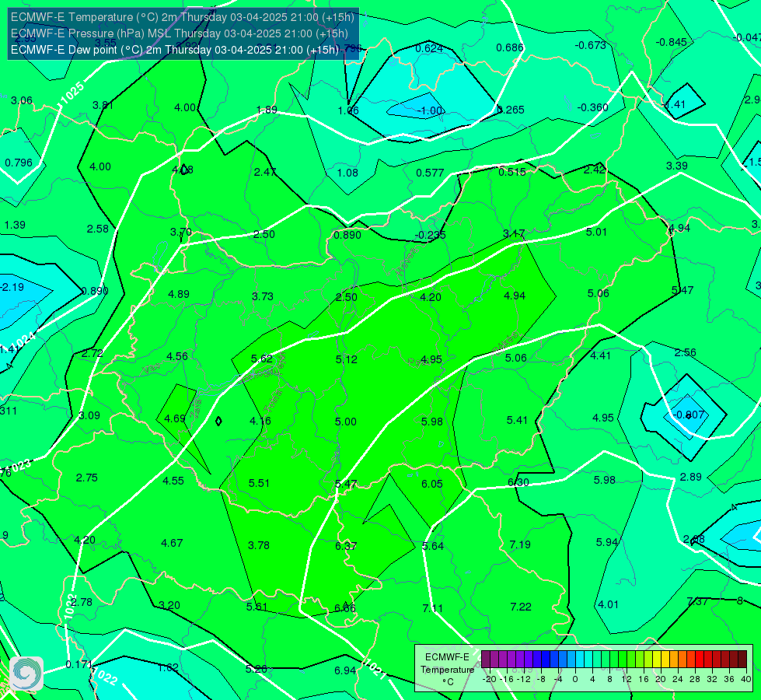
Task: Click the 2.42 temperature value
Action: 595,170
